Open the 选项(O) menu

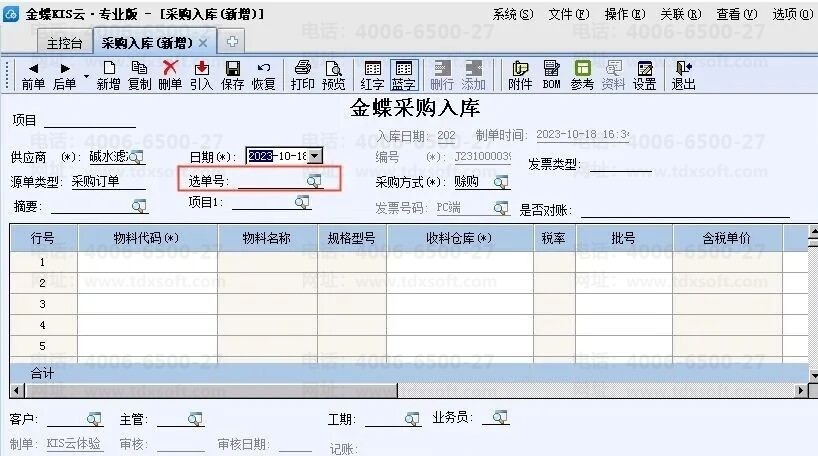[x=792, y=14]
